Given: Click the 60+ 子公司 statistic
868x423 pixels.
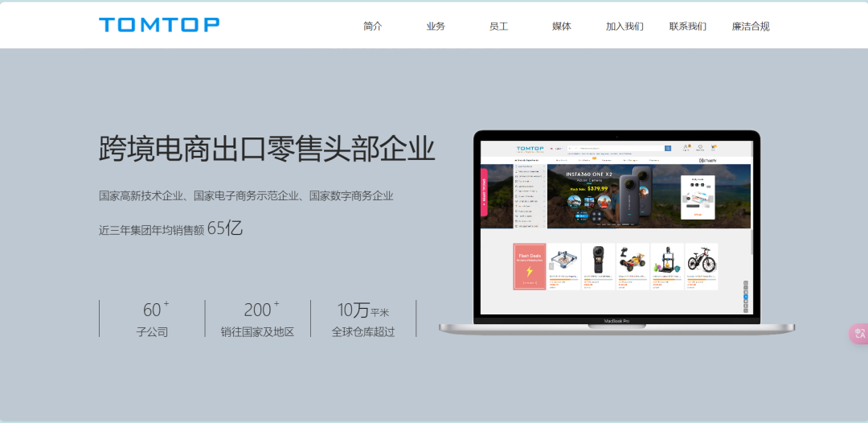Looking at the screenshot, I should (x=152, y=319).
